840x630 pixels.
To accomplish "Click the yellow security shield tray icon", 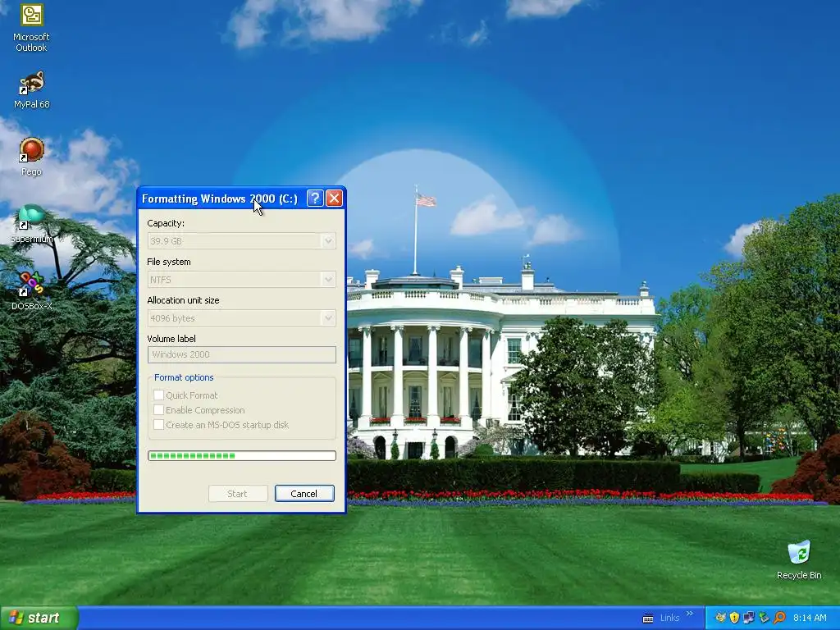I will tap(734, 618).
